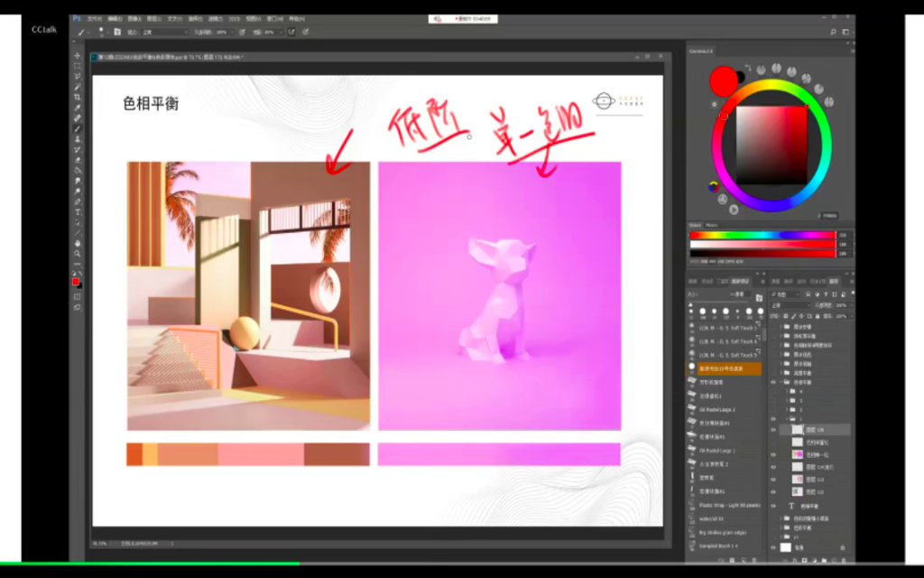Viewport: 924px width, 578px height.
Task: Hide the bottom background layer
Action: point(773,547)
